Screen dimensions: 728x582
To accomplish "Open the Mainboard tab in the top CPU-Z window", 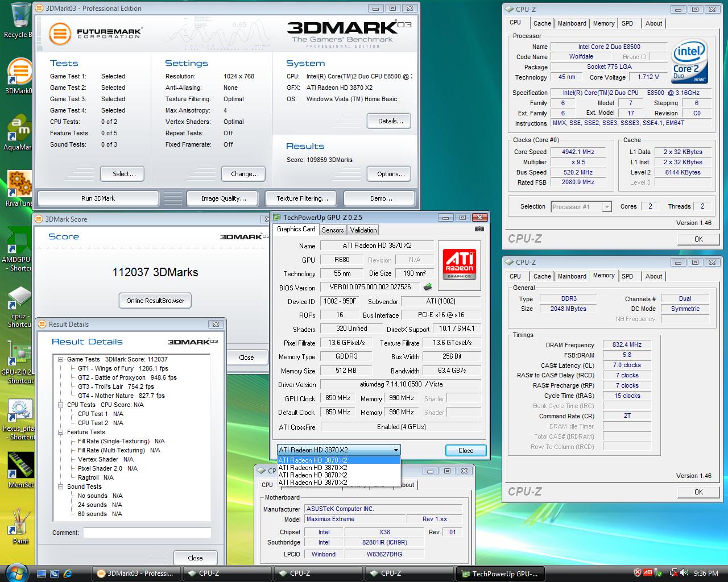I will click(572, 23).
